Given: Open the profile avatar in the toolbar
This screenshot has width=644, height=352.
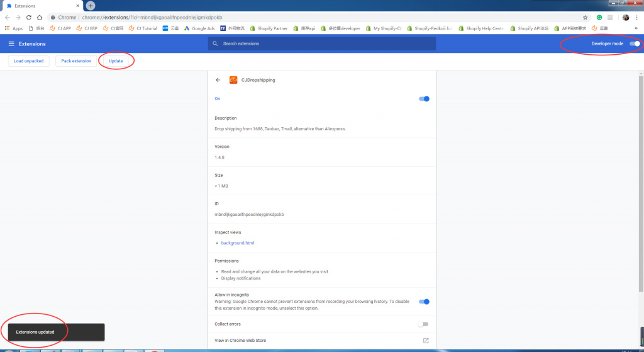Looking at the screenshot, I should 626,17.
